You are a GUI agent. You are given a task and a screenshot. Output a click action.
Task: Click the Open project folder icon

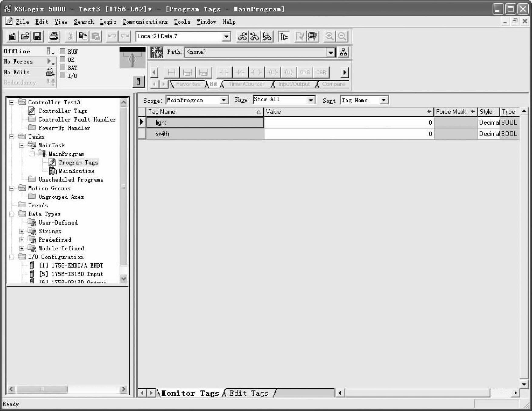tap(25, 36)
